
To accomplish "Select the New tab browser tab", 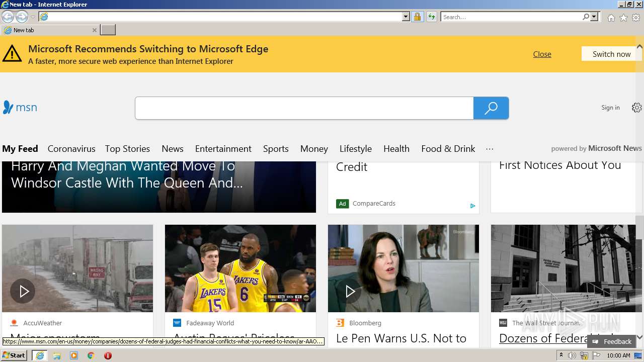I will 49,30.
